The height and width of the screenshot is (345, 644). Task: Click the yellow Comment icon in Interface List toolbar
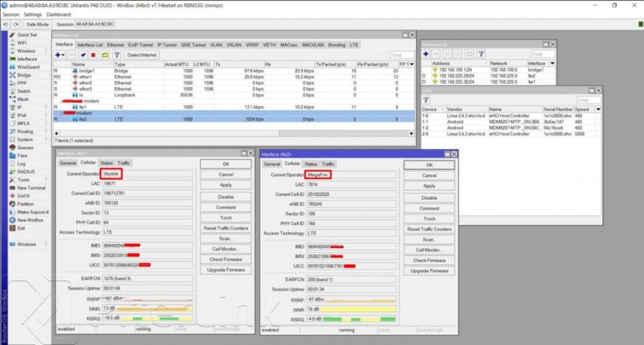click(105, 55)
